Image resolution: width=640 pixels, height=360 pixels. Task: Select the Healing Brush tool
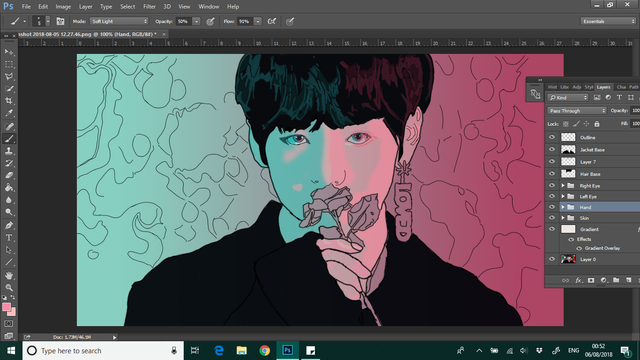tap(9, 127)
